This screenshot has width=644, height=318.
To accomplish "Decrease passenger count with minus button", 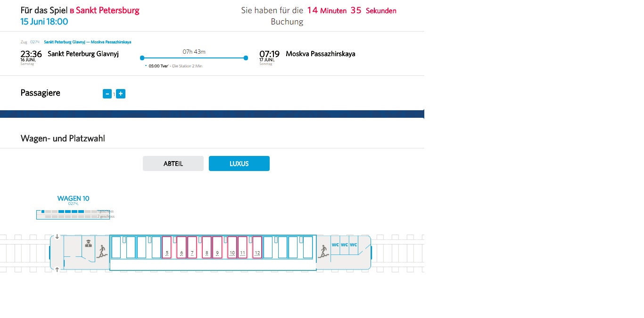I will click(x=107, y=94).
